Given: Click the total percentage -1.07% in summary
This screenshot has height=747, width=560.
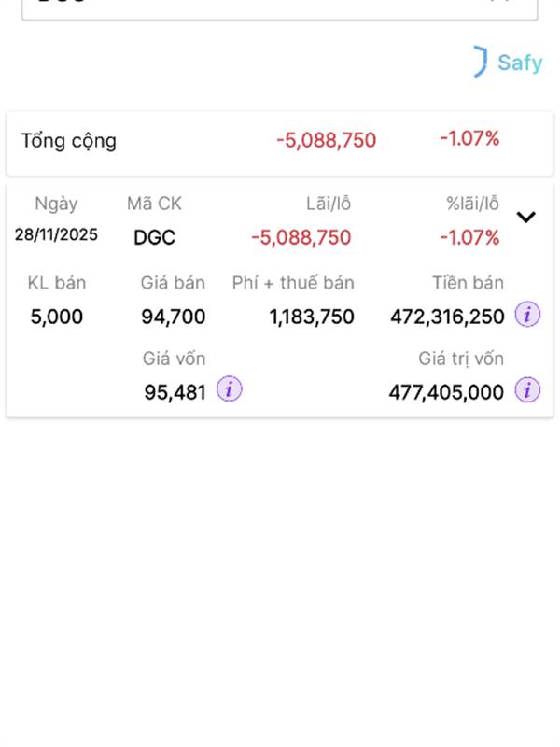Looking at the screenshot, I should [469, 139].
